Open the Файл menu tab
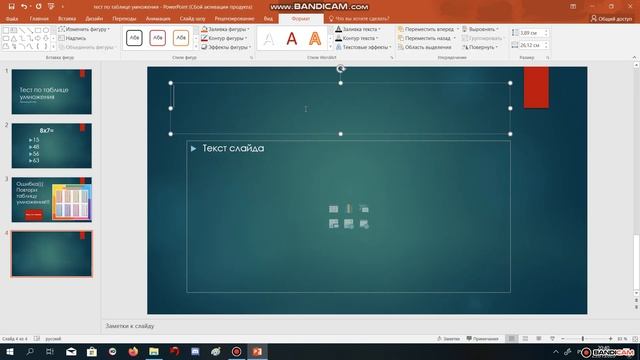Viewport: 640px width, 360px height. click(x=12, y=19)
